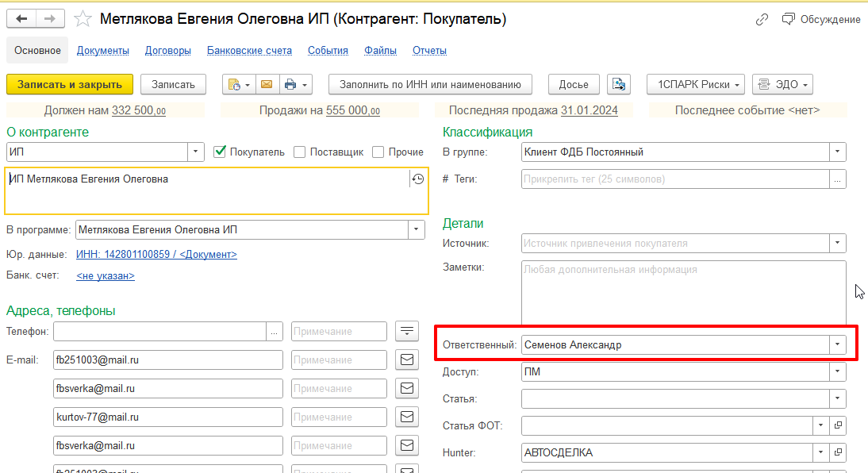The width and height of the screenshot is (868, 473).
Task: Open sales amount 555 000,00 link
Action: [353, 110]
